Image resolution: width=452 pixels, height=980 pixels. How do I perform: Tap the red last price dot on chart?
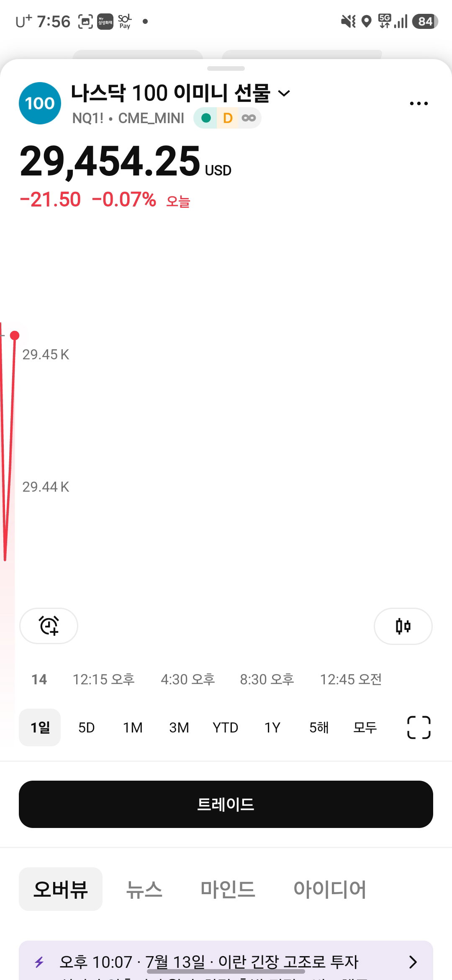tap(15, 335)
